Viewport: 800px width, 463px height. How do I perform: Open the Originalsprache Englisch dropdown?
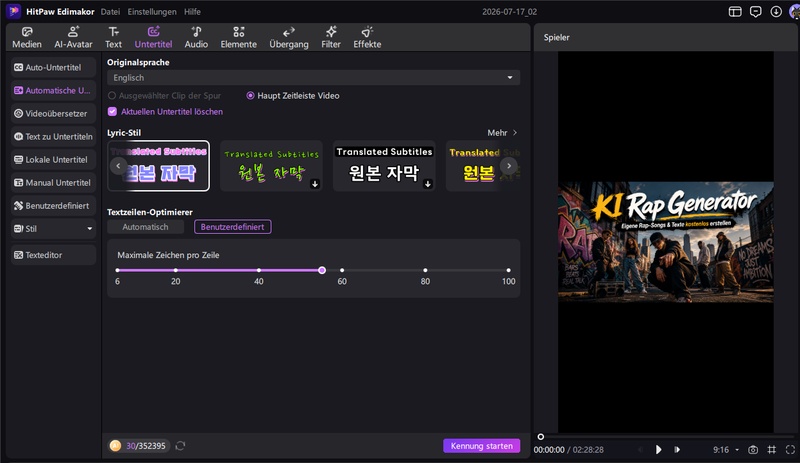[x=313, y=78]
